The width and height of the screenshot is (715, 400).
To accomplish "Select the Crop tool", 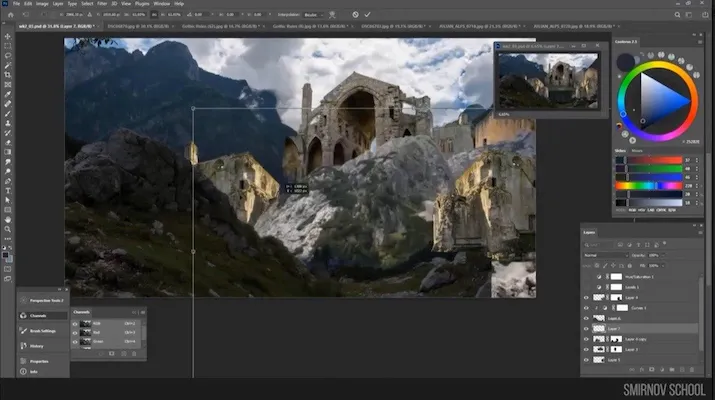I will pyautogui.click(x=7, y=75).
